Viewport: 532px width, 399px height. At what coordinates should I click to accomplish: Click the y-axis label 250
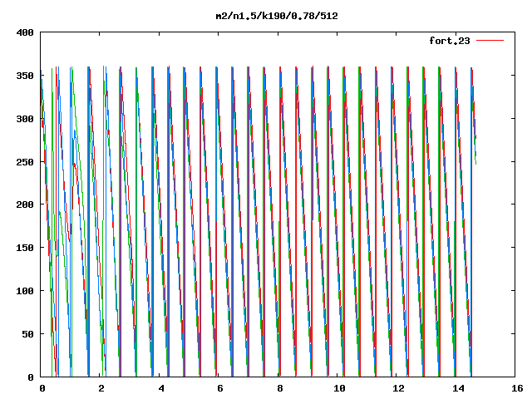25,162
